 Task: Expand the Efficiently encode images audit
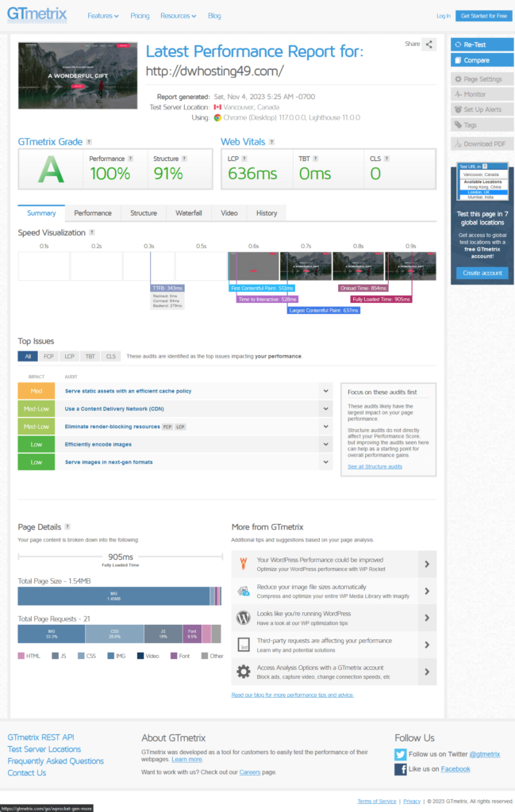(x=326, y=444)
